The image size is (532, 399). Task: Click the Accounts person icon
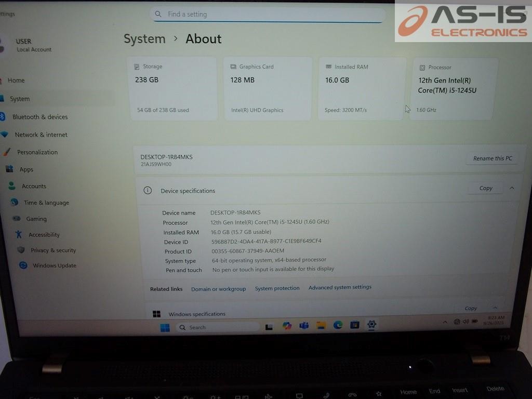tap(12, 185)
